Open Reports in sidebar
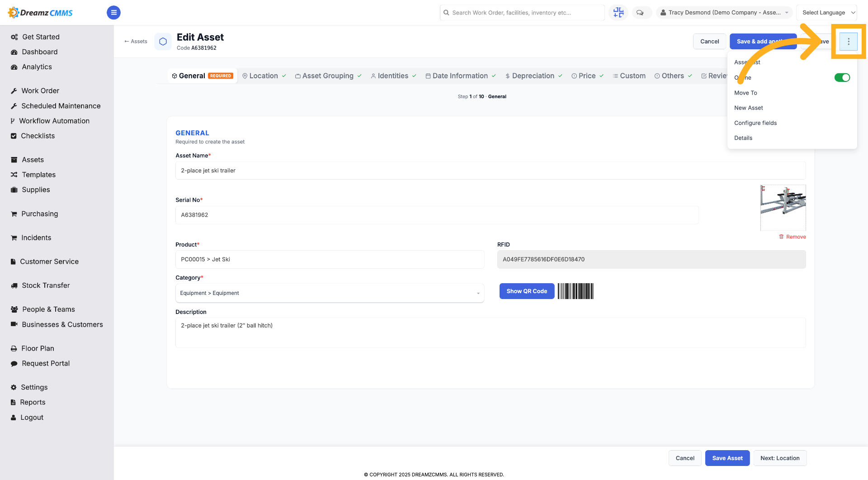The height and width of the screenshot is (480, 868). (33, 402)
